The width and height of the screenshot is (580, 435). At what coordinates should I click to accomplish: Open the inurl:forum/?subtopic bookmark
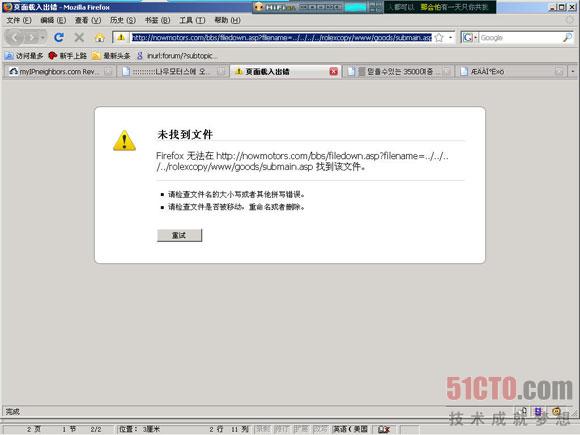[177, 56]
